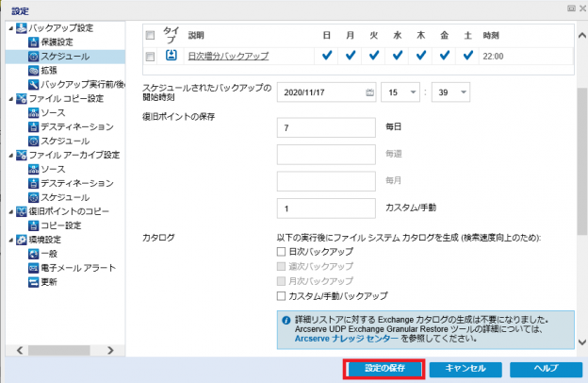This screenshot has height=383, width=588.
Task: Click the 一般 preferences icon
Action: pyautogui.click(x=33, y=254)
